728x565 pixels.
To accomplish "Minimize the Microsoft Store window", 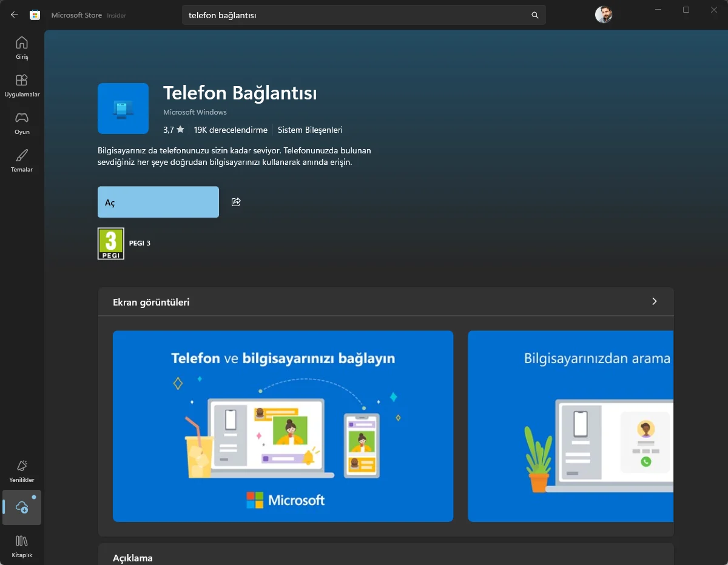I will pyautogui.click(x=658, y=10).
